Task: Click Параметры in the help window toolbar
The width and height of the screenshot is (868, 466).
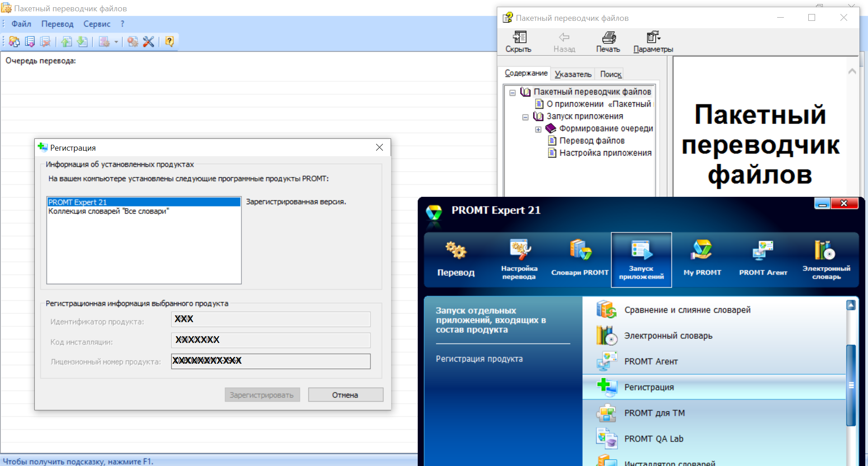Action: tap(653, 42)
